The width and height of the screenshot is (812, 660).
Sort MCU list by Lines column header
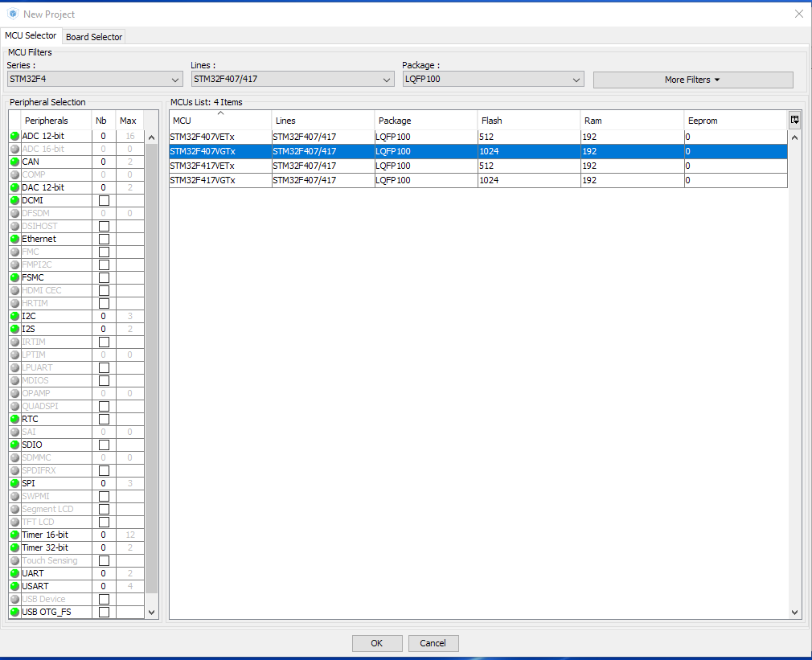322,121
